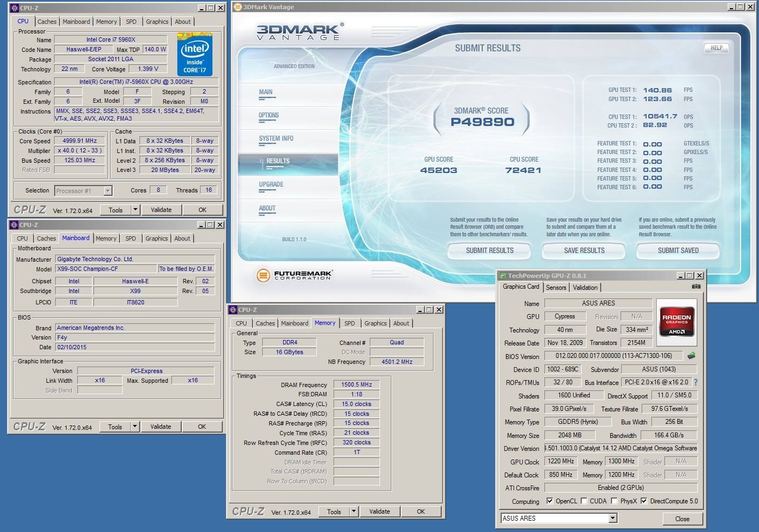Click SAVE RESULTS button in 3DMark
The image size is (759, 532).
pos(584,250)
